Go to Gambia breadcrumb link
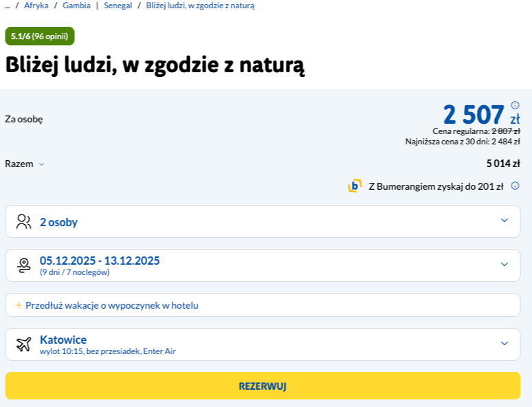Image resolution: width=532 pixels, height=407 pixels. [76, 5]
